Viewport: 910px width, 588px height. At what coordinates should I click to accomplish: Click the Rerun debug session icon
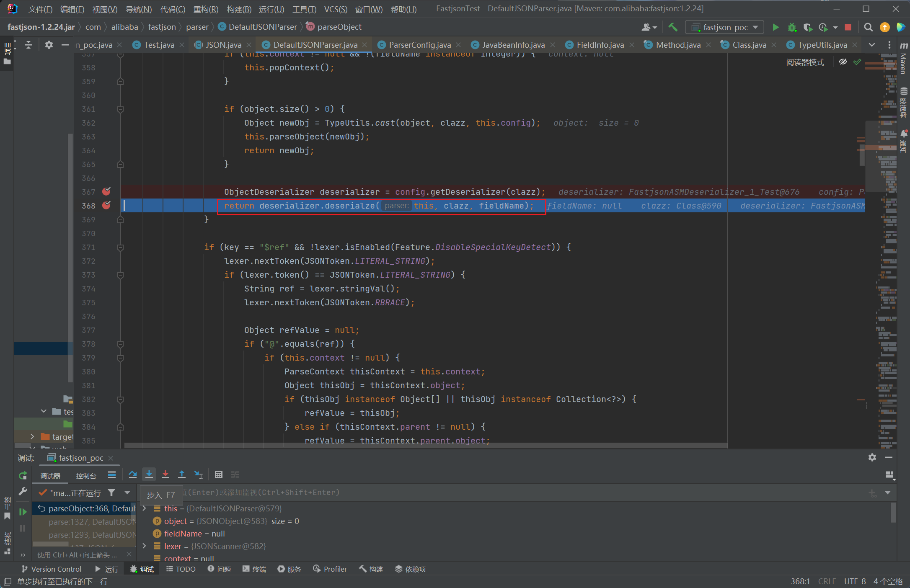pyautogui.click(x=23, y=475)
